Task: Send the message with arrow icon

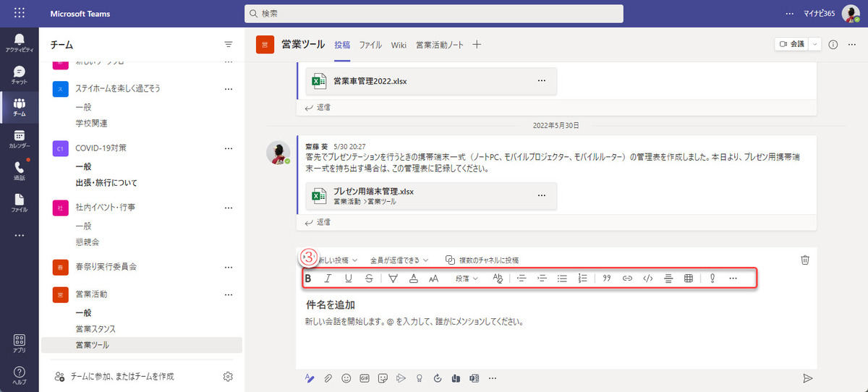Action: pyautogui.click(x=808, y=378)
